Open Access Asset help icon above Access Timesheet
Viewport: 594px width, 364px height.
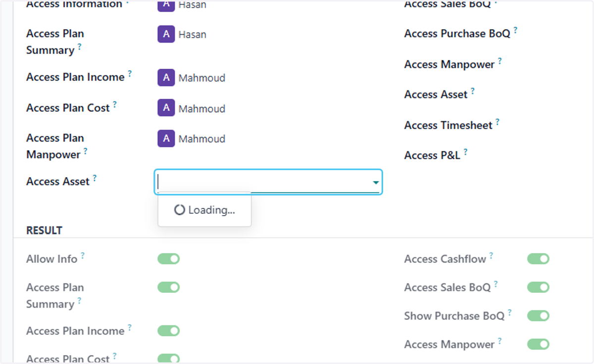tap(473, 91)
